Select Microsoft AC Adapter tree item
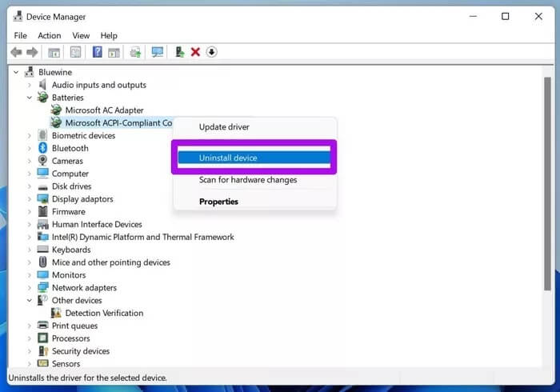Viewport: 560px width, 392px height. pos(104,110)
